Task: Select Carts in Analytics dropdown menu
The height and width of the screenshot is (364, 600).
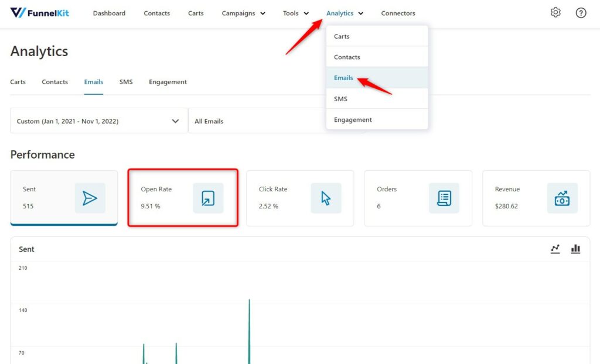Action: tap(377, 36)
